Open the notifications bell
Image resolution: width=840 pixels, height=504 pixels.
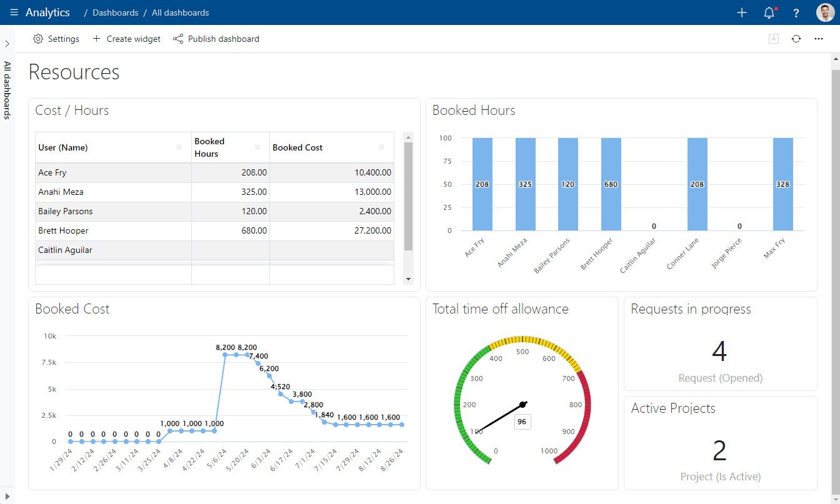(x=769, y=12)
